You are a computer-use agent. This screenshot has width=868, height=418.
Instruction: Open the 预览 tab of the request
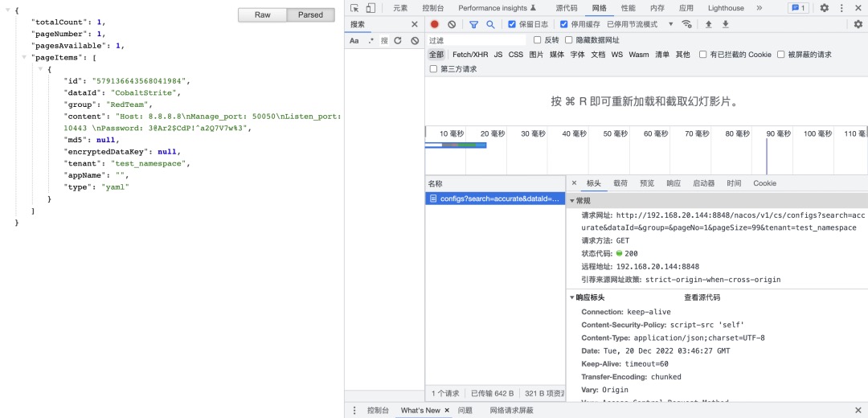click(x=646, y=183)
